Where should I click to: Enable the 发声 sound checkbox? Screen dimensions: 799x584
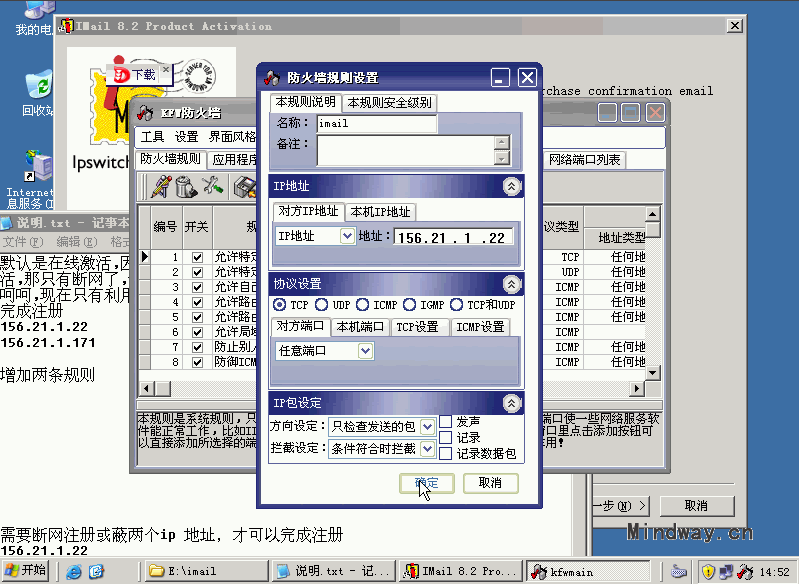(x=446, y=422)
